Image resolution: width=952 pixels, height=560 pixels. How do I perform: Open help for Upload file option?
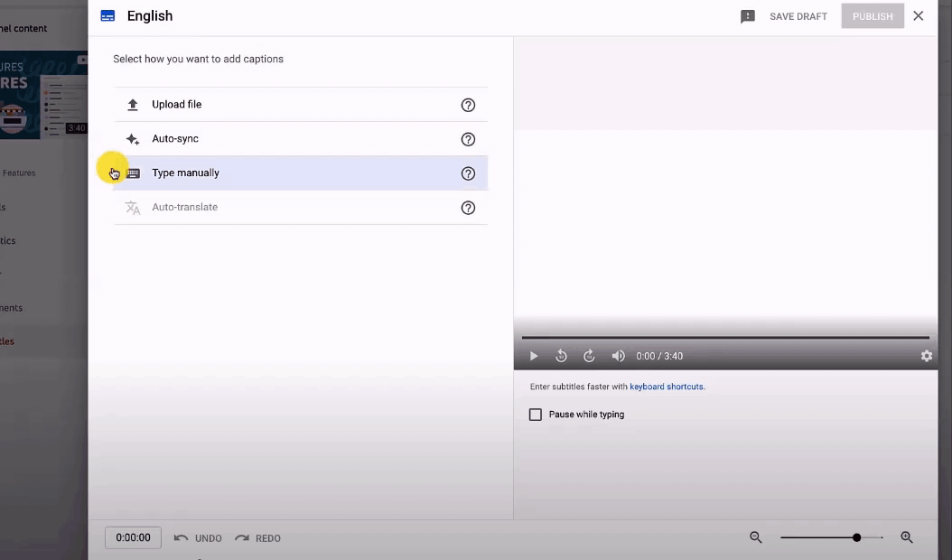[x=468, y=105]
